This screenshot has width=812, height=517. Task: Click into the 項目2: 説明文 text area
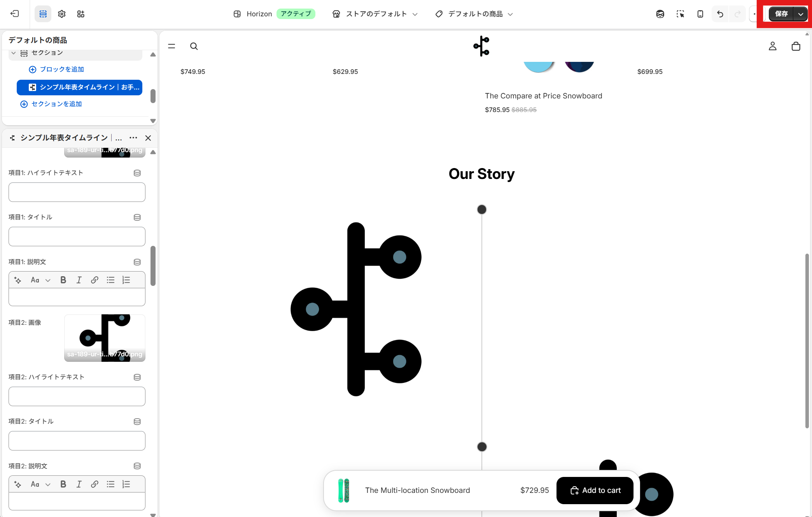[x=77, y=501]
